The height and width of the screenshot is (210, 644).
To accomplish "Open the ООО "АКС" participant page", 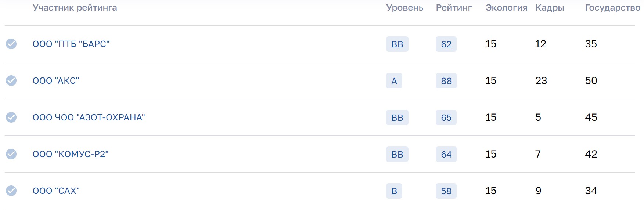I will (x=56, y=81).
